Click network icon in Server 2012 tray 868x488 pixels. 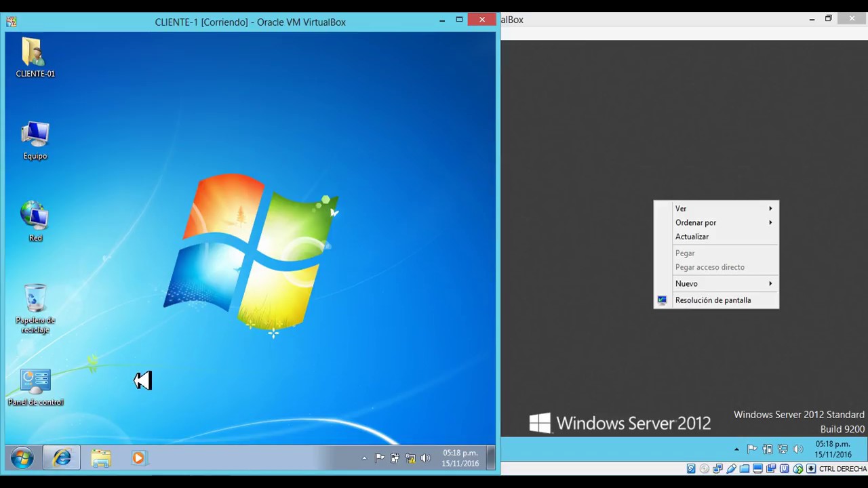click(783, 449)
